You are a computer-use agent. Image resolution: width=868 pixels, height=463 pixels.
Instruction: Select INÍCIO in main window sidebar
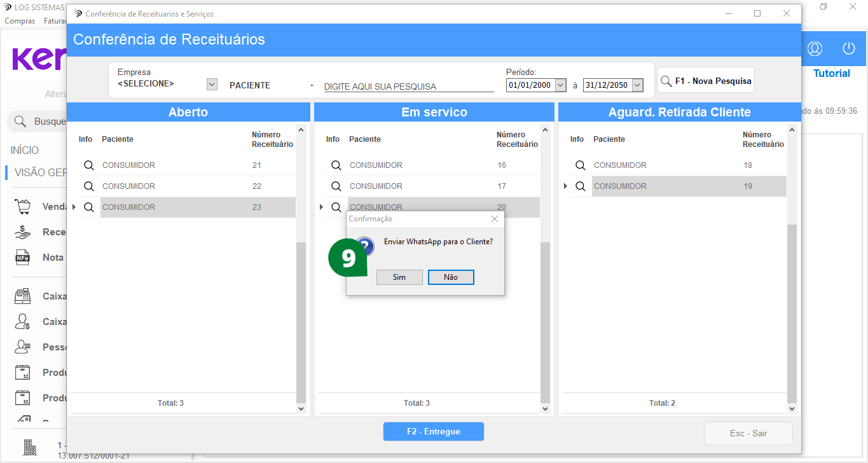[x=25, y=150]
